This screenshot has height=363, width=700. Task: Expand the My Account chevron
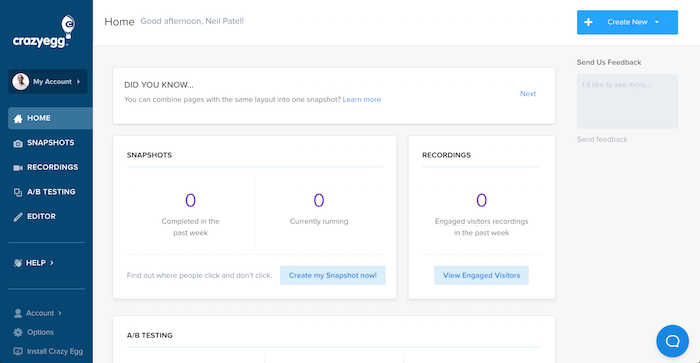79,82
